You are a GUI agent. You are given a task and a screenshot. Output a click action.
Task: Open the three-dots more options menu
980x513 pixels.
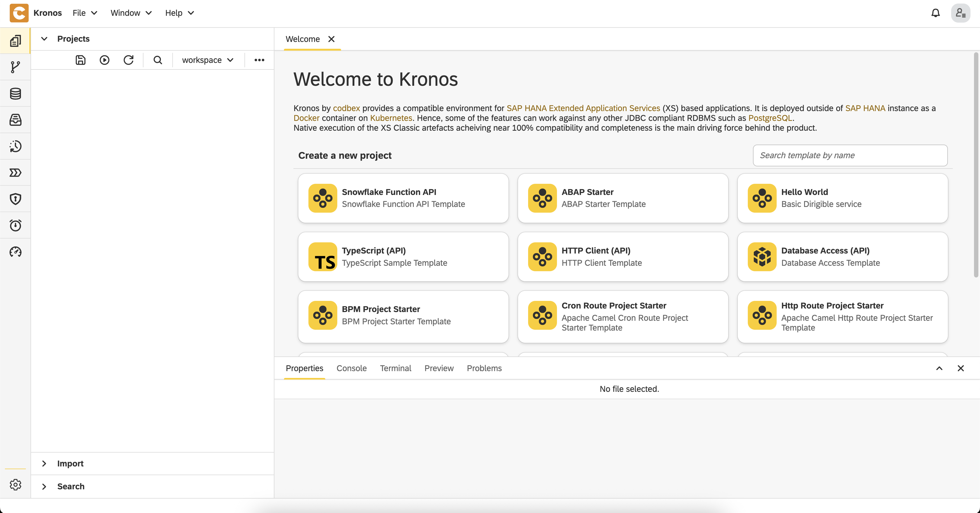pyautogui.click(x=259, y=60)
